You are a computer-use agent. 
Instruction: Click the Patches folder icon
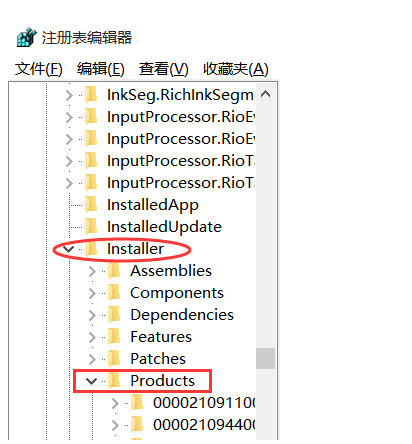[114, 359]
